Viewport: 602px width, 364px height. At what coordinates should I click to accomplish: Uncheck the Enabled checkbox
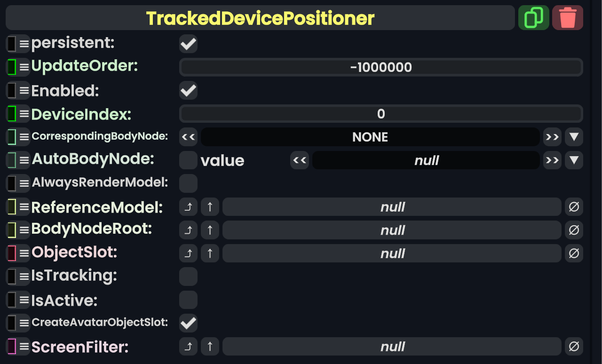188,90
